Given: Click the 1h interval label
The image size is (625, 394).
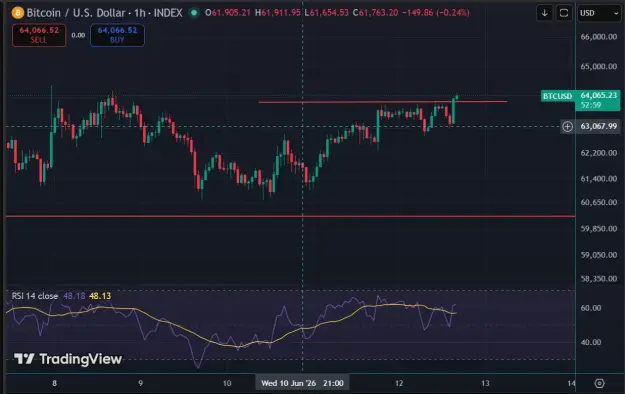Looking at the screenshot, I should tap(140, 13).
